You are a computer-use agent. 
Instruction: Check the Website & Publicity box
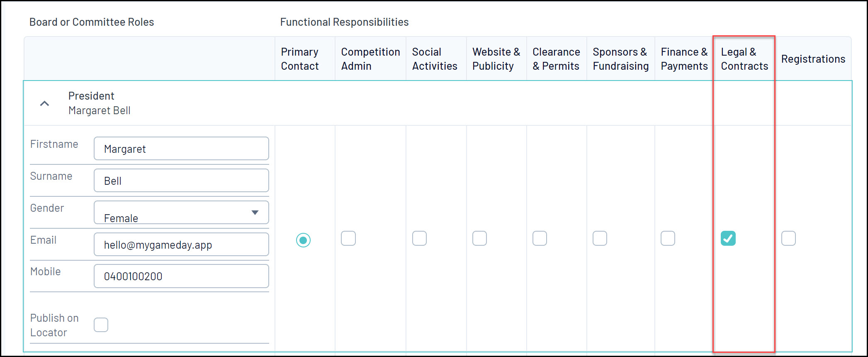479,238
